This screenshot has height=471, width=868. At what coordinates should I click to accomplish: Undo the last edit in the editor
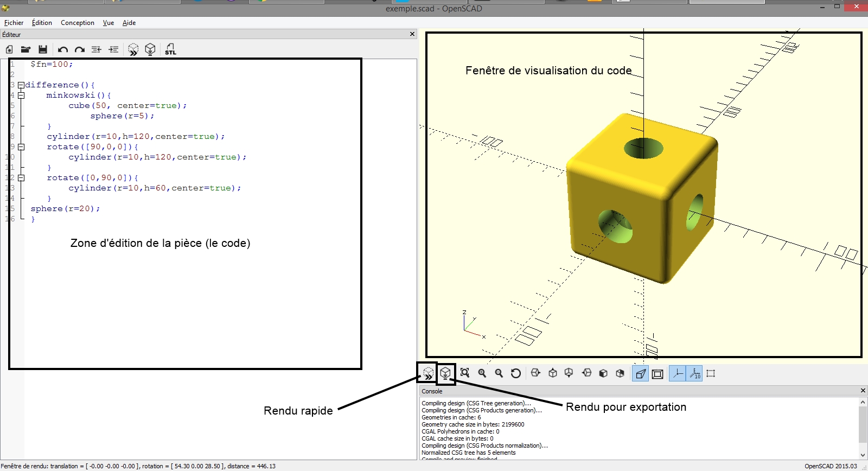tap(63, 49)
